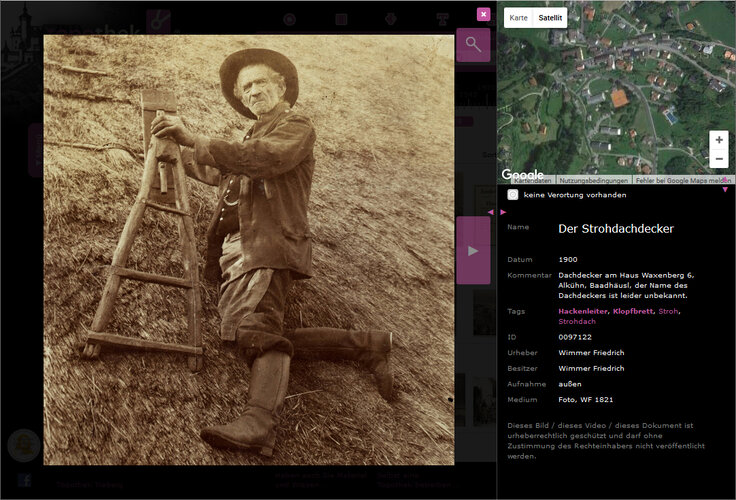
Task: Switch map to Karte view
Action: tap(518, 17)
